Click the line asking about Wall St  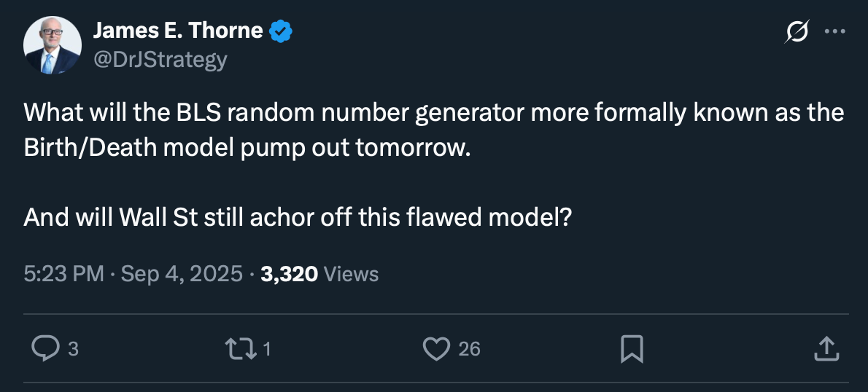point(296,218)
